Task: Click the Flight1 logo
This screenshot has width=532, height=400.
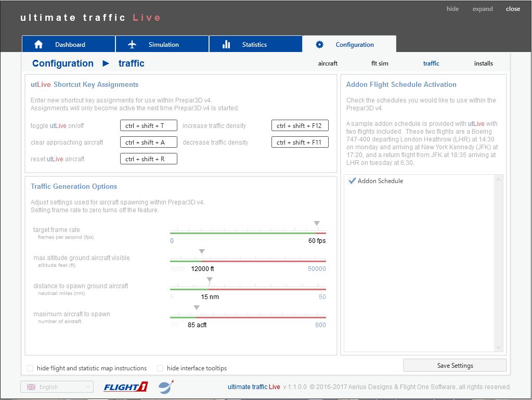Action: pos(125,387)
